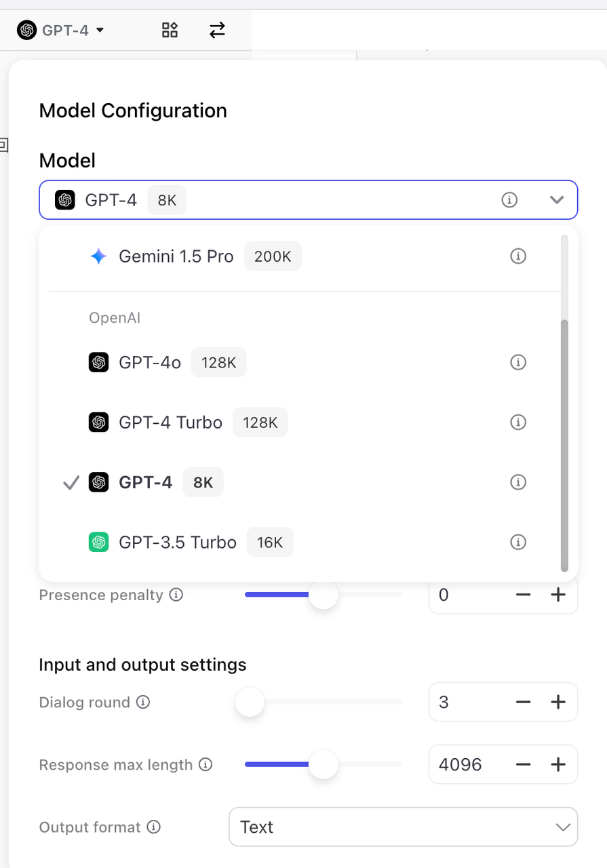Open the Output format Text dropdown
Screen dimensions: 607x868
pyautogui.click(x=403, y=827)
